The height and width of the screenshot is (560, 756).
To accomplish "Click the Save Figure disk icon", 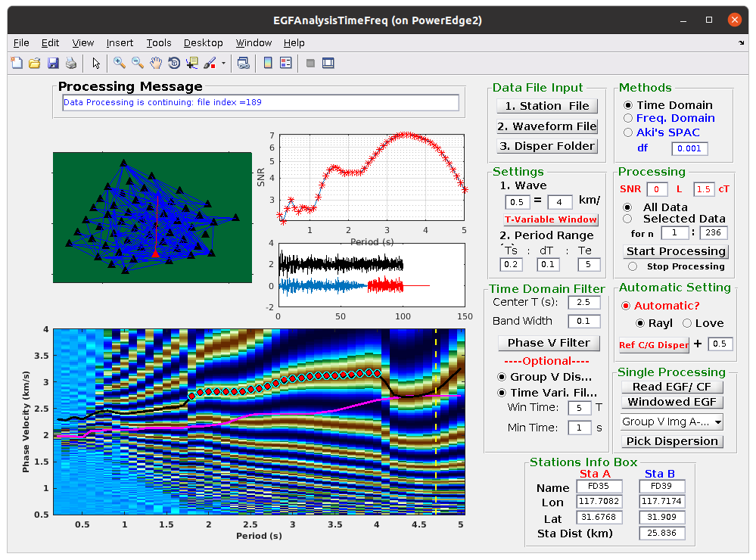I will pyautogui.click(x=53, y=63).
